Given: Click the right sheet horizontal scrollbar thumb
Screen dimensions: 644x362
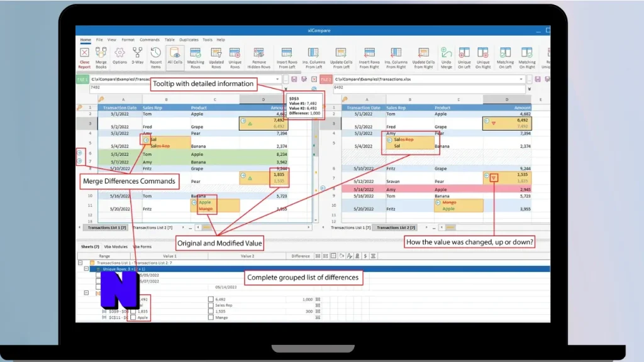Looking at the screenshot, I should (450, 228).
